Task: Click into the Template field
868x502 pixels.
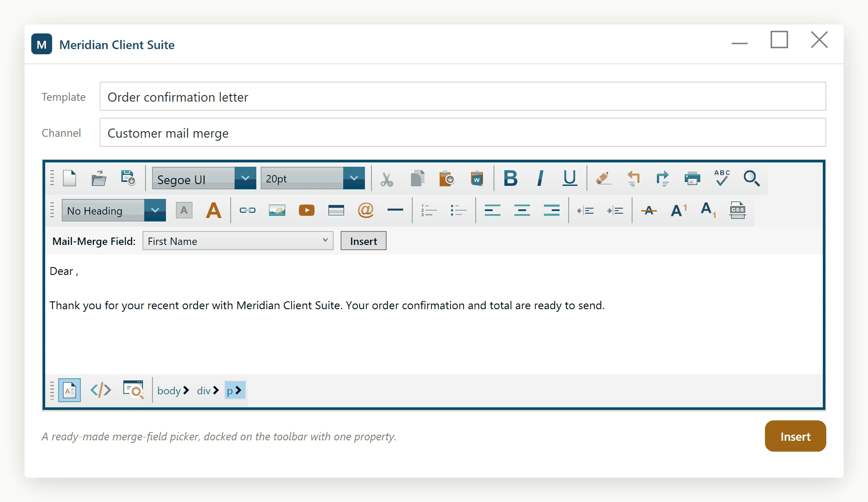Action: tap(463, 96)
